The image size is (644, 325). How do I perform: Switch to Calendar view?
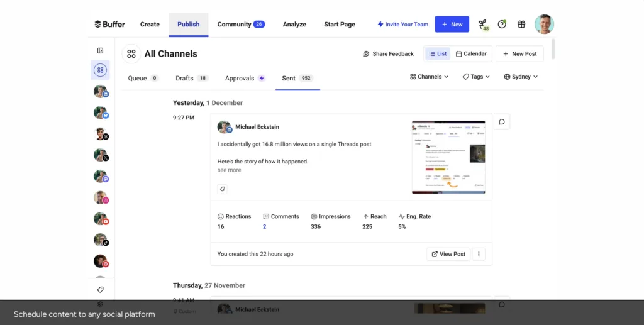coord(471,54)
